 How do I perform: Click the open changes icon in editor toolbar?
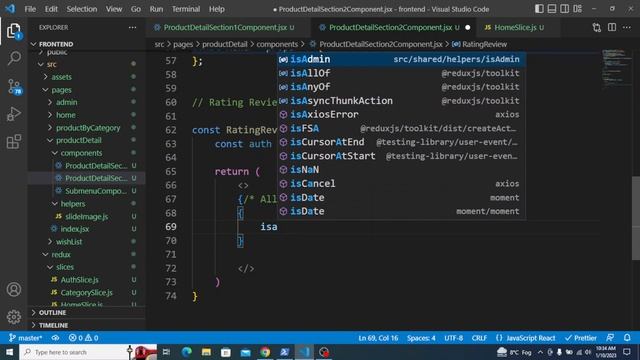[x=596, y=28]
